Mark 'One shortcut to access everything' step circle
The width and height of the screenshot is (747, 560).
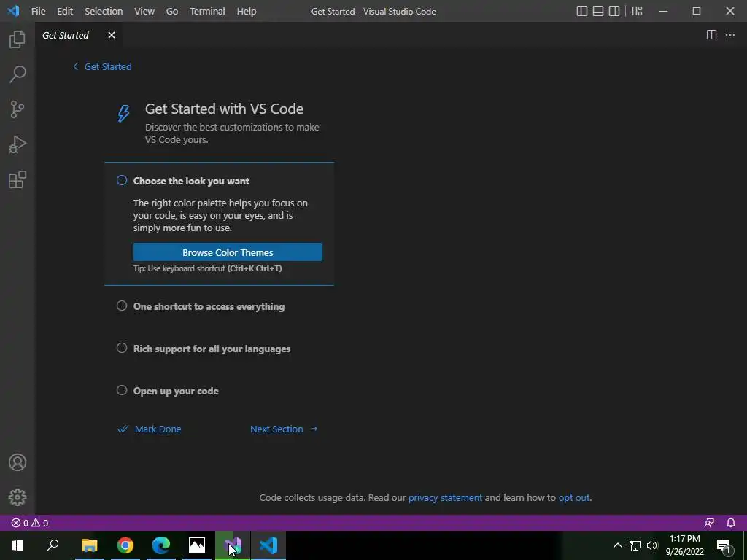pyautogui.click(x=122, y=306)
